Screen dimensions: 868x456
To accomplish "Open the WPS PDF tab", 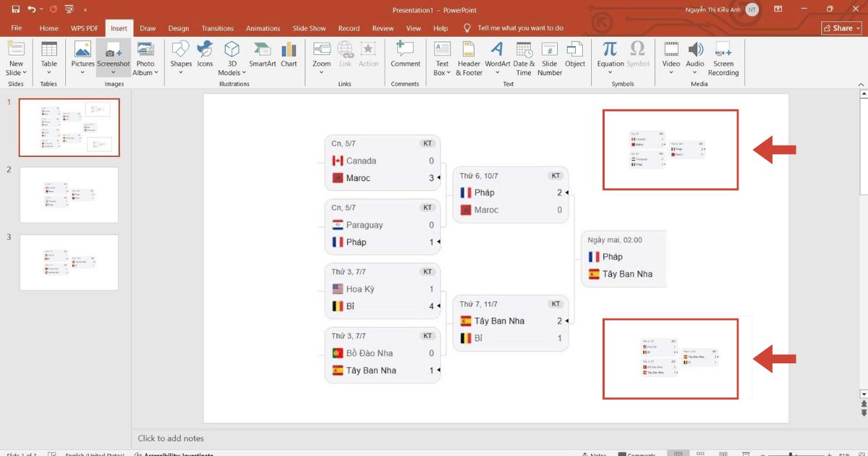I will (x=85, y=28).
